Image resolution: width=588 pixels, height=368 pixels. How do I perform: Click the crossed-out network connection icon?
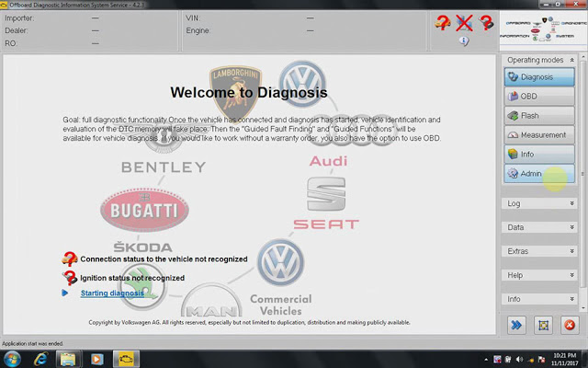[x=464, y=23]
